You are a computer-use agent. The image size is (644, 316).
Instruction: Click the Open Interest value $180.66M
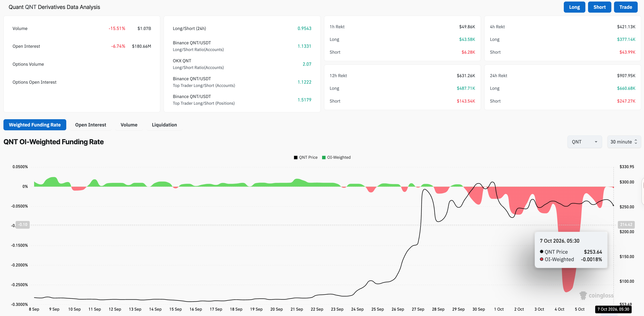[x=142, y=46]
